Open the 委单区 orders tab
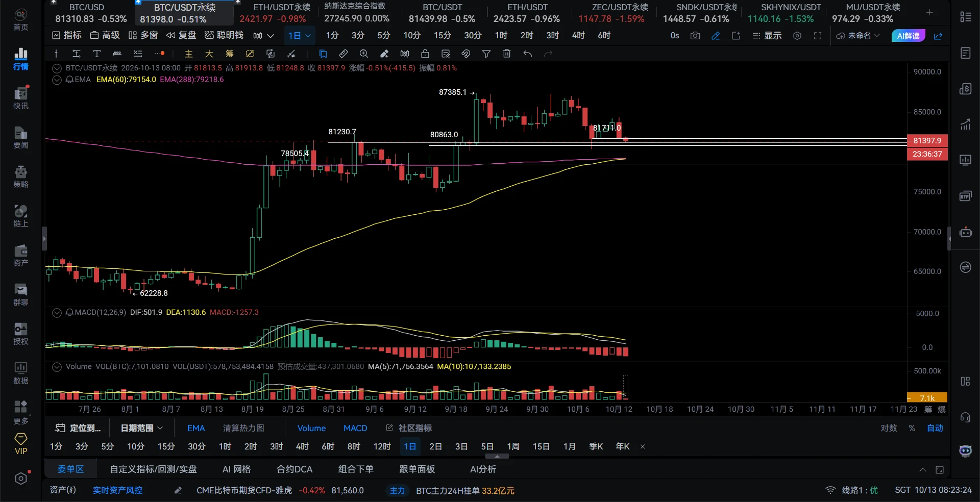The width and height of the screenshot is (980, 502). click(70, 469)
